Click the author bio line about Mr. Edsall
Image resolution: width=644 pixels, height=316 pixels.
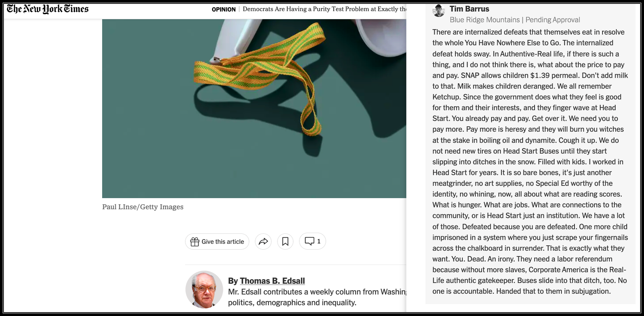[317, 297]
